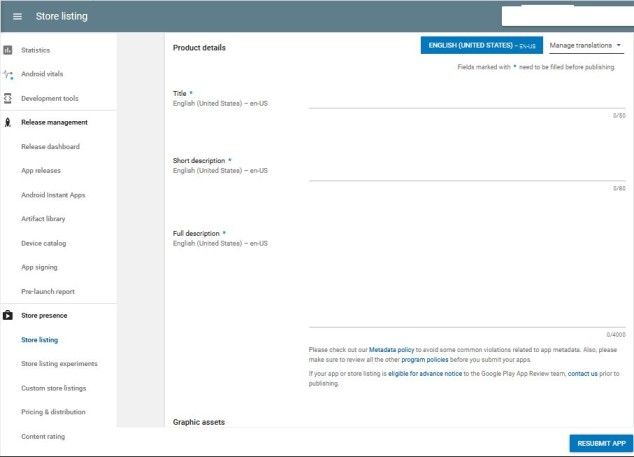Screen dimensions: 634x457
Task: Click the Short description field label
Action: (x=199, y=161)
